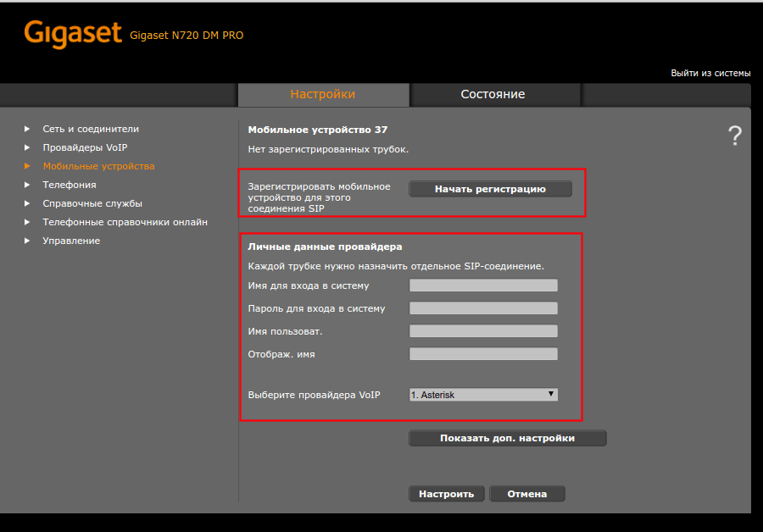Viewport: 763px width, 532px height.
Task: Click Выйти из системы link
Action: click(710, 73)
